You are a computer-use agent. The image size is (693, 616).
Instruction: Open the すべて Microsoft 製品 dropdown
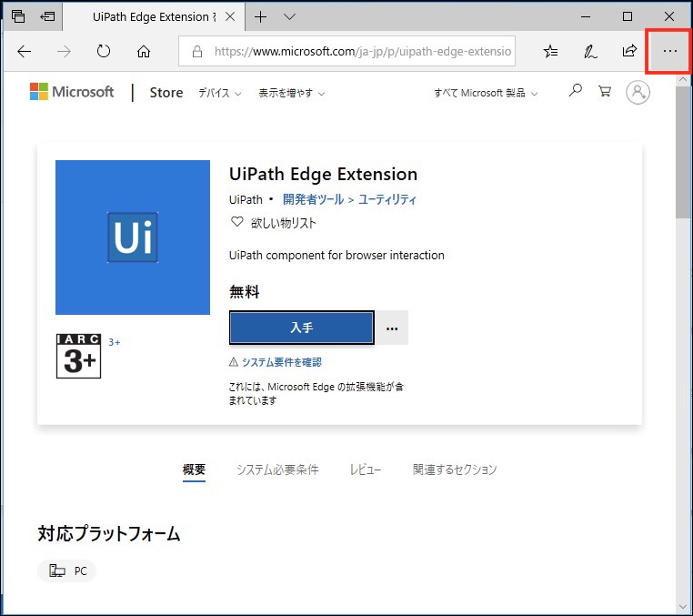coord(486,93)
